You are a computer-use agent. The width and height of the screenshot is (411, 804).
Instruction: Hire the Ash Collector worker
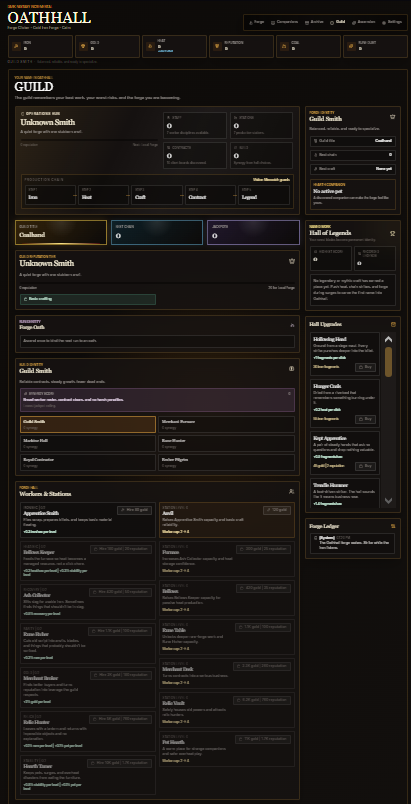click(120, 592)
